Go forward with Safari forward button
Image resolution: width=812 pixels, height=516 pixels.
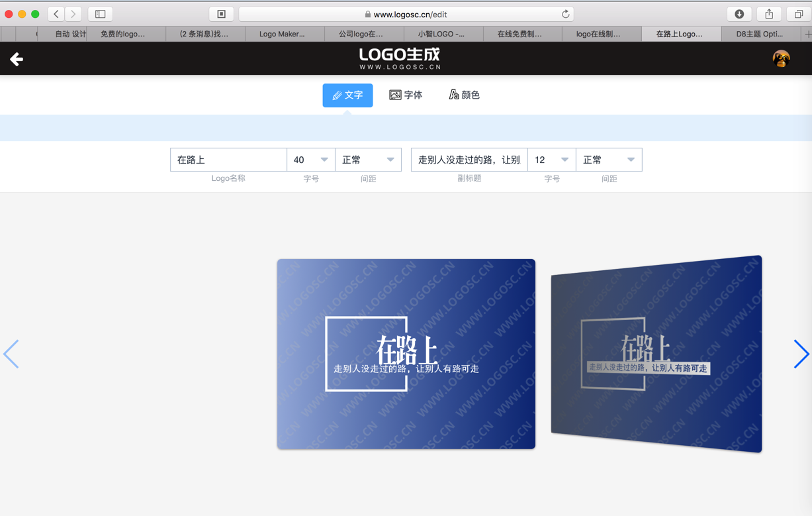(x=73, y=14)
